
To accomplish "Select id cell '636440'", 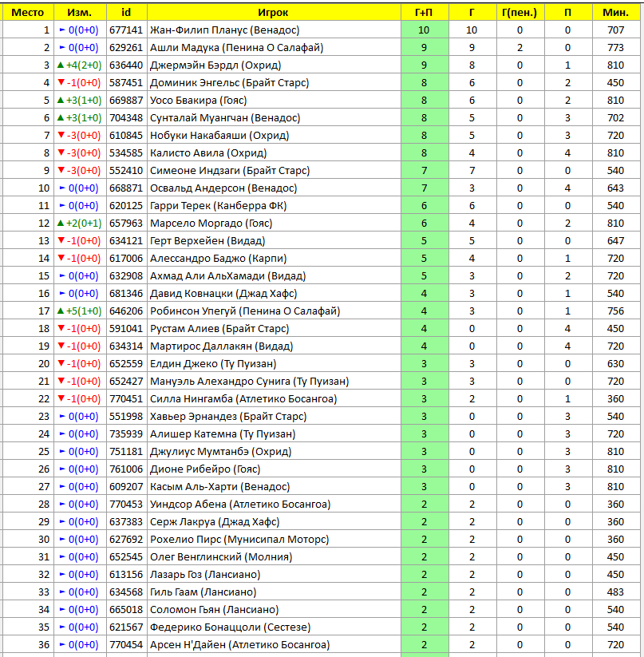I will pyautogui.click(x=126, y=65).
